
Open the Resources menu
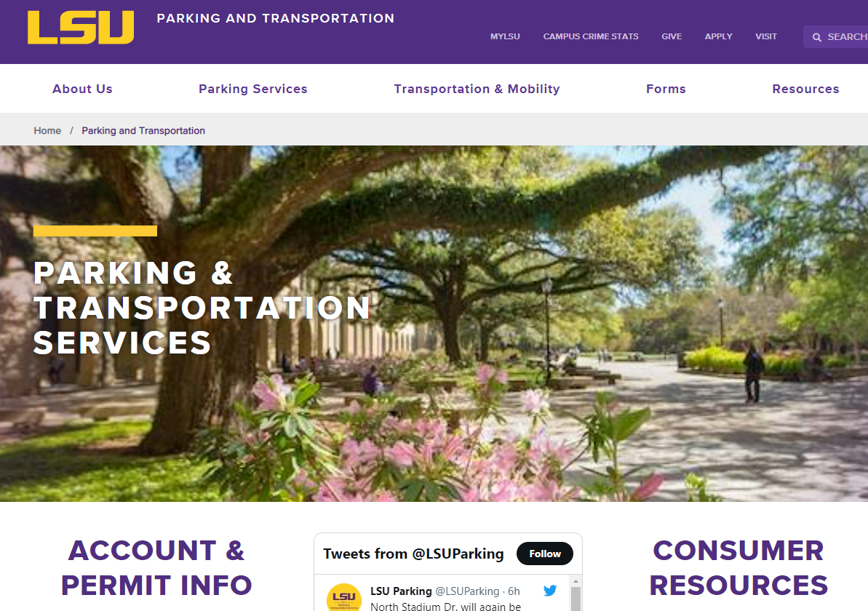tap(805, 89)
